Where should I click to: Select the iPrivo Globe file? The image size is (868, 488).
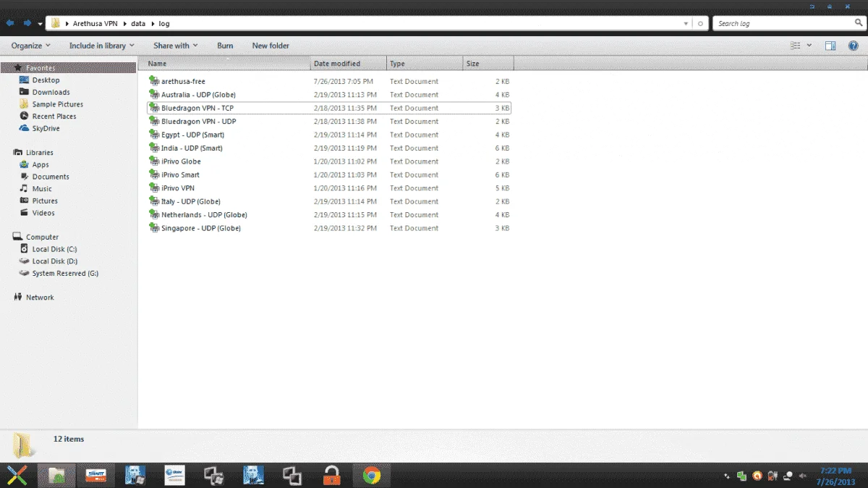[181, 161]
